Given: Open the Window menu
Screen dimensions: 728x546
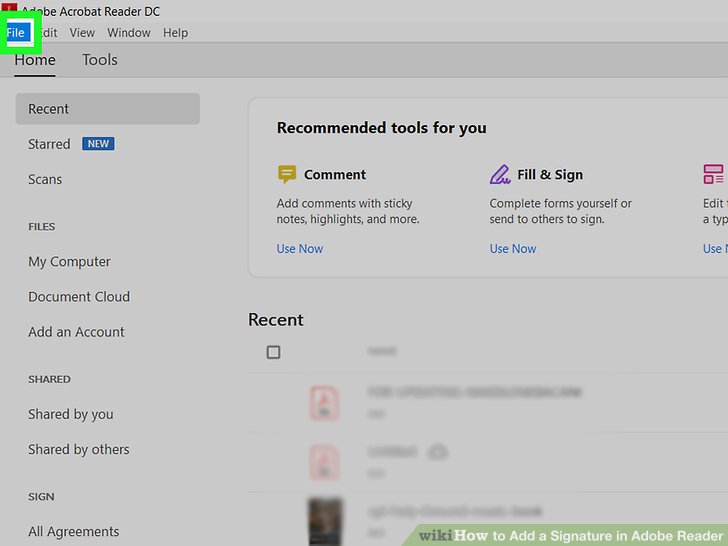Looking at the screenshot, I should click(x=129, y=32).
